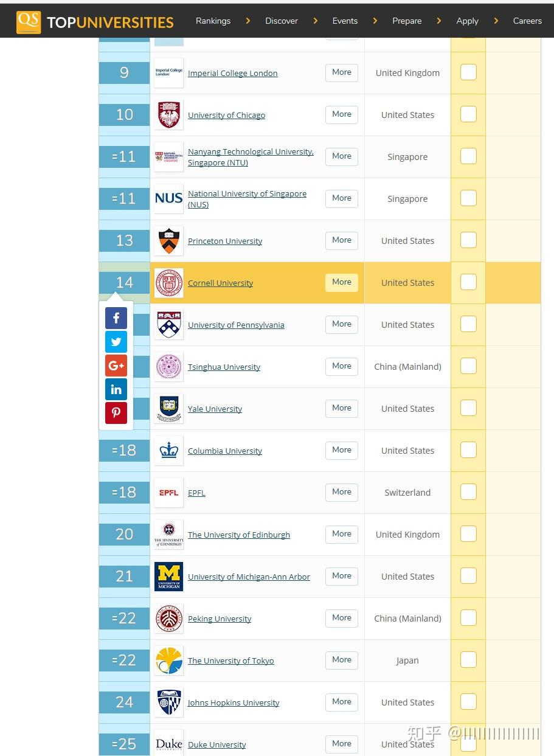Click the EPFL logo thumbnail

point(168,492)
